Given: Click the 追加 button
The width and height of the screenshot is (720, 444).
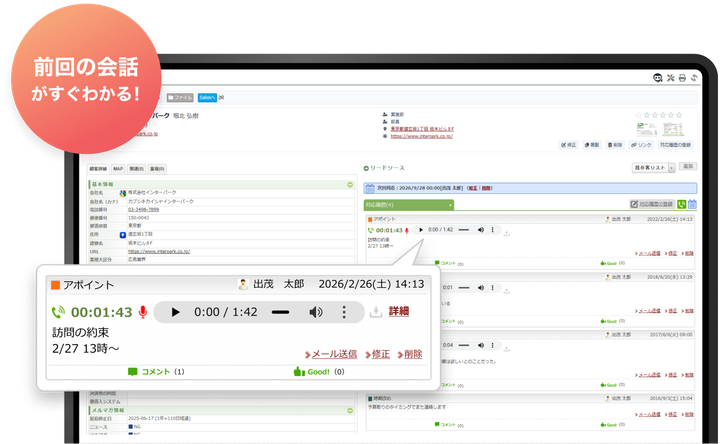Looking at the screenshot, I should [x=688, y=166].
